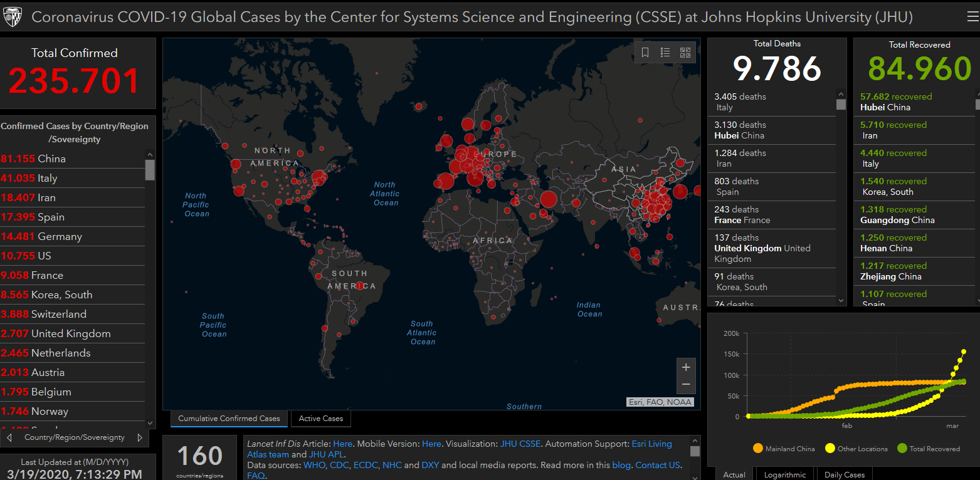Image resolution: width=980 pixels, height=480 pixels.
Task: Click the 3.405 deaths Italy entry
Action: [772, 102]
